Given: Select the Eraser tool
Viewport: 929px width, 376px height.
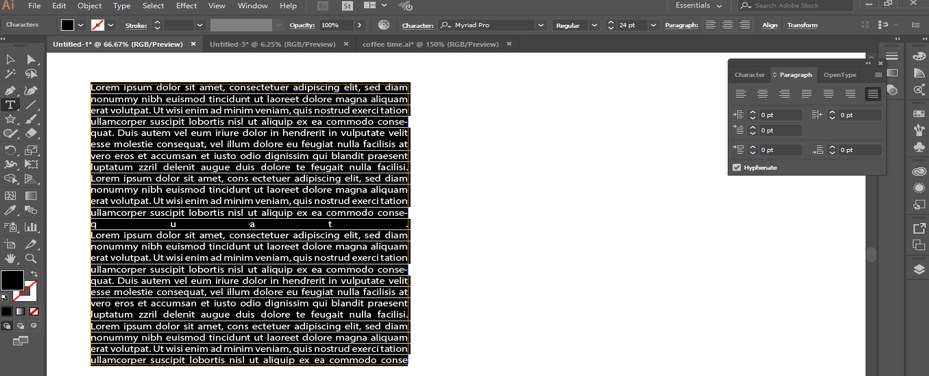Looking at the screenshot, I should (x=31, y=134).
